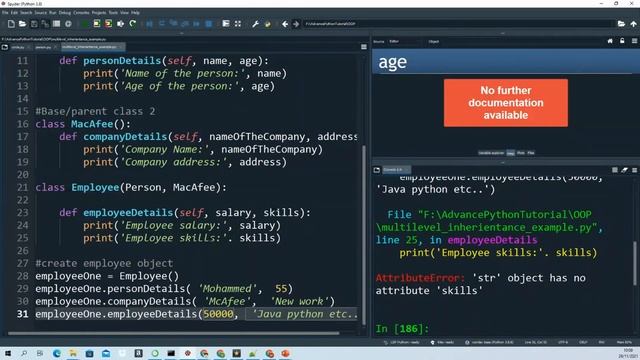Open the Edit menu
The height and width of the screenshot is (360, 640).
click(x=14, y=13)
